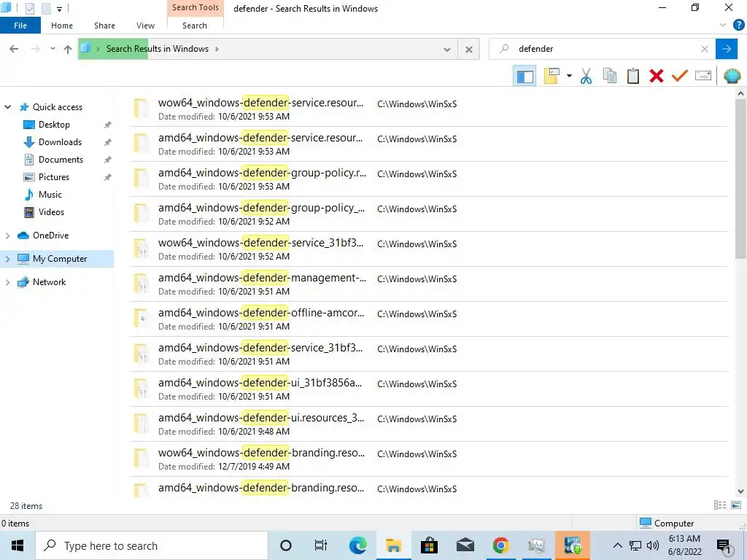Select amd64_windows-defender-group-policy.r... result

429,179
